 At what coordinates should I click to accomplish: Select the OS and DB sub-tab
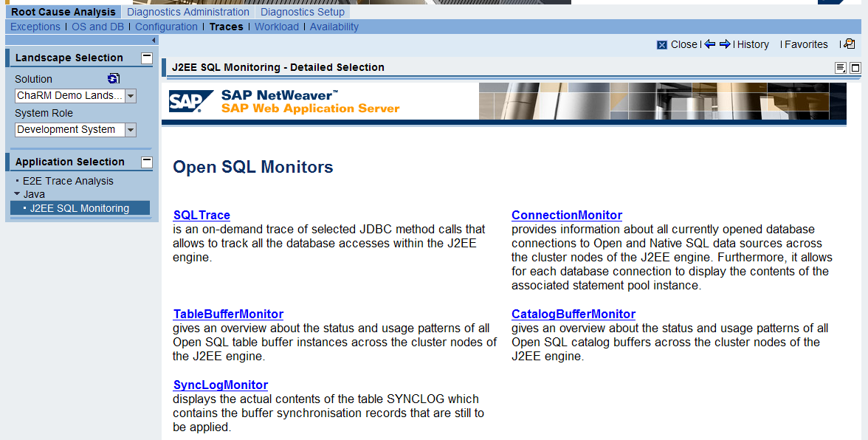click(98, 27)
